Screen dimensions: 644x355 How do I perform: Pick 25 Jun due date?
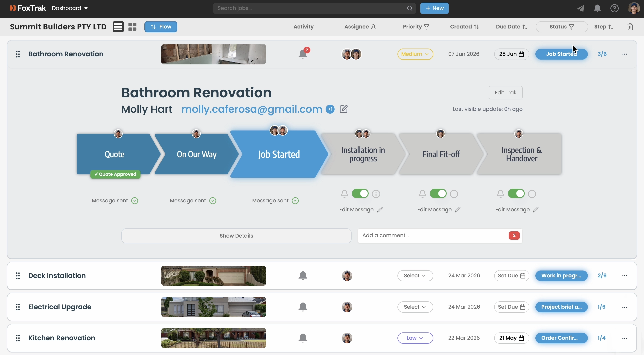click(x=511, y=54)
